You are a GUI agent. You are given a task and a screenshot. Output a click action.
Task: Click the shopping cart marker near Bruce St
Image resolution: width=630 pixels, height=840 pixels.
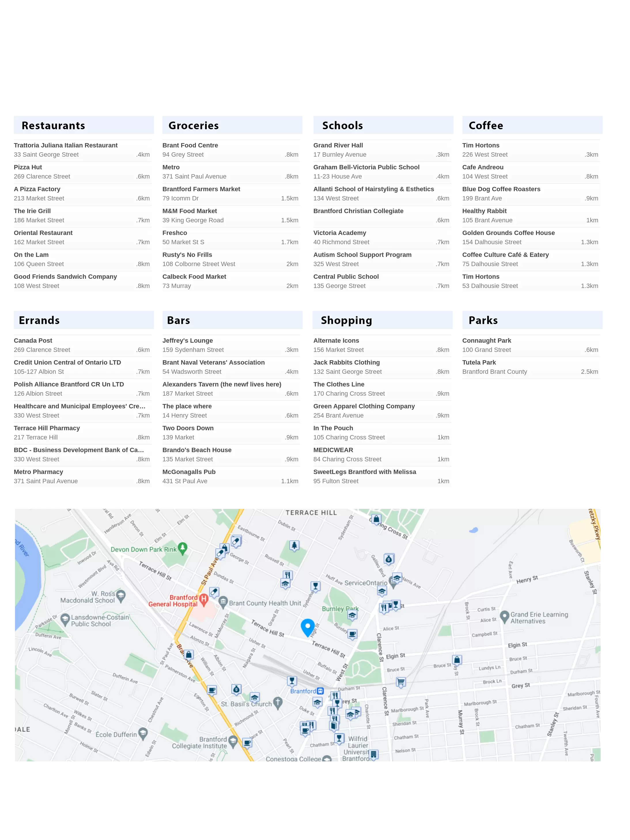coord(400,682)
